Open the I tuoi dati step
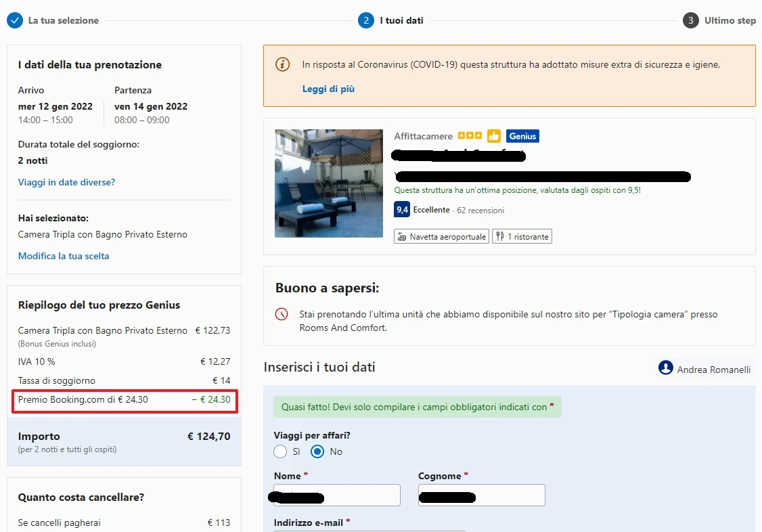Viewport: 762px width, 532px height. [x=401, y=20]
